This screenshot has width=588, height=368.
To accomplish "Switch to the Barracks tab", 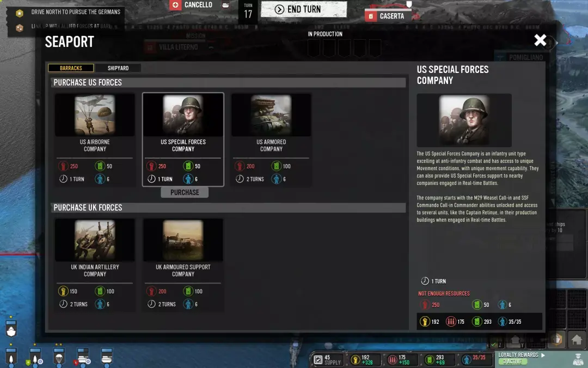I will coord(71,68).
